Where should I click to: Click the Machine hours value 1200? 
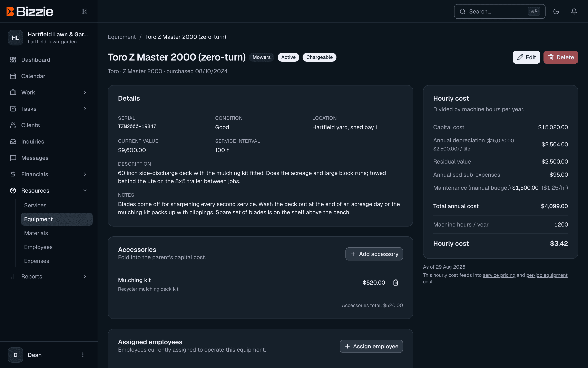coord(561,225)
